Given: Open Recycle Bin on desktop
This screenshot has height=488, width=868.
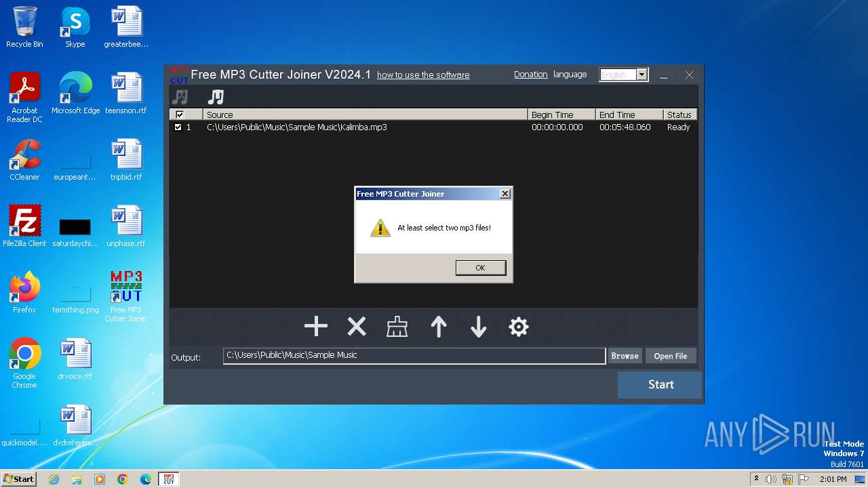Looking at the screenshot, I should click(x=24, y=27).
